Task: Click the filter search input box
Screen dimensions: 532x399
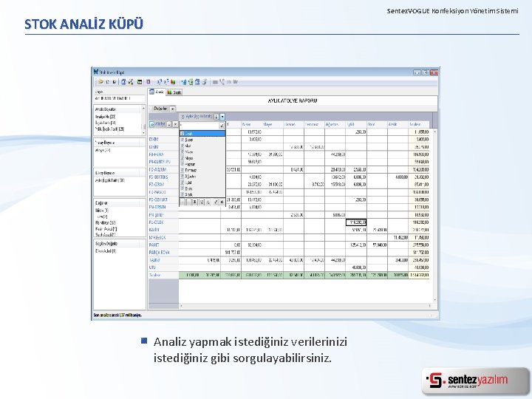Action: 199,126
